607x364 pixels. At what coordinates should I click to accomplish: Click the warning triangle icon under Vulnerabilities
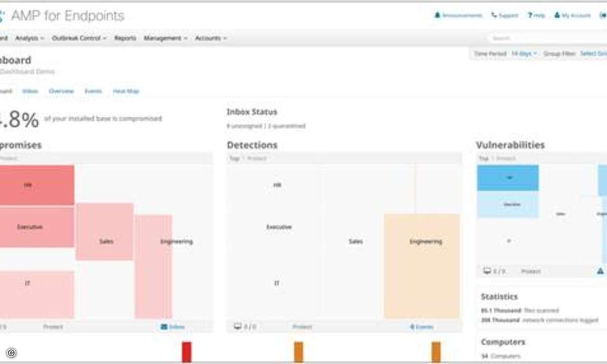pyautogui.click(x=600, y=271)
